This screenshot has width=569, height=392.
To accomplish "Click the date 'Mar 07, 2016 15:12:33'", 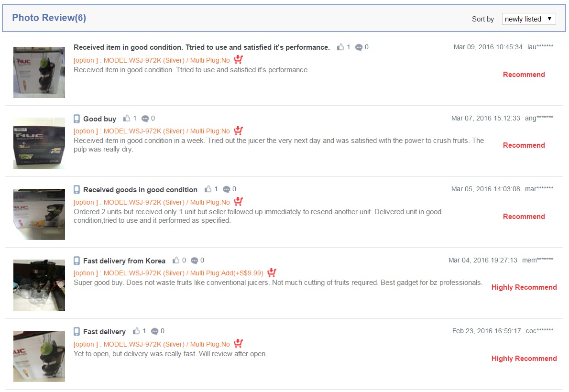I will (485, 118).
